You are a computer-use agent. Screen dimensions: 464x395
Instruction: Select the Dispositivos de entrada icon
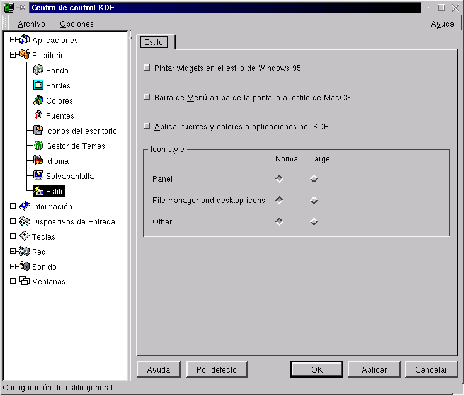(x=24, y=221)
